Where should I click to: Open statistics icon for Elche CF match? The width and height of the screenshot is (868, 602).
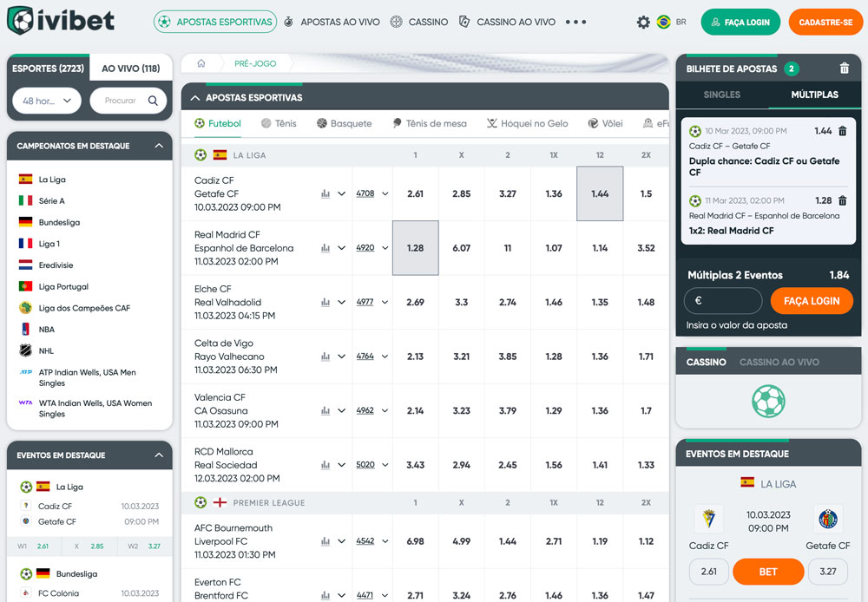click(325, 302)
